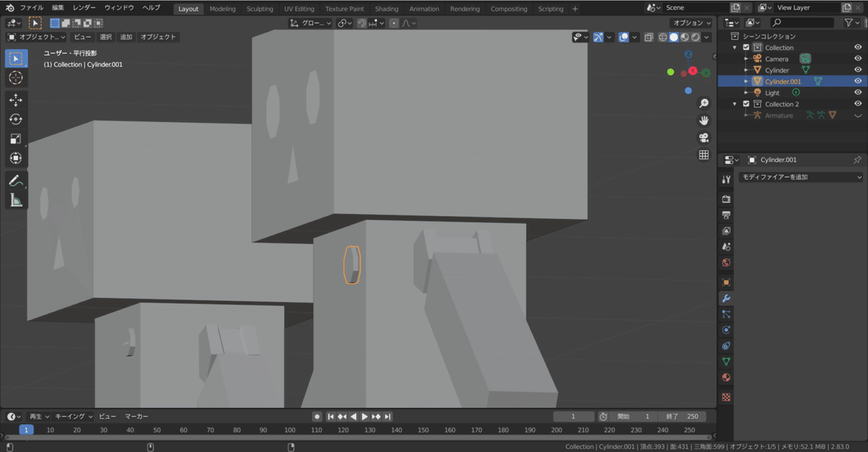
Task: Click the pan view hand icon
Action: (704, 121)
